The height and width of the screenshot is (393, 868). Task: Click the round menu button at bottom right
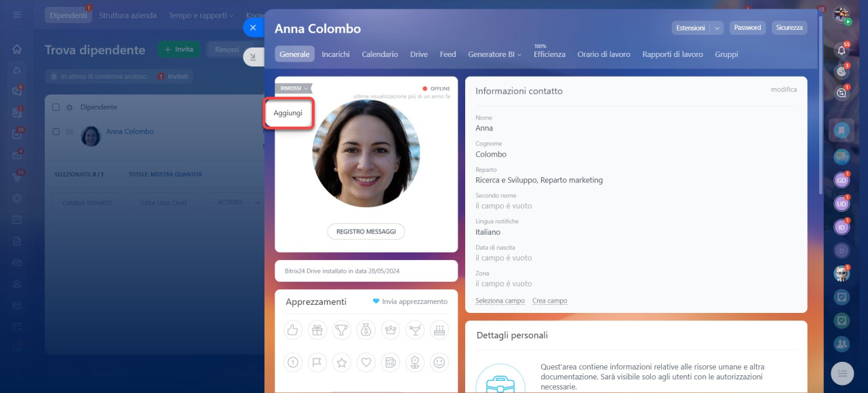click(x=842, y=373)
